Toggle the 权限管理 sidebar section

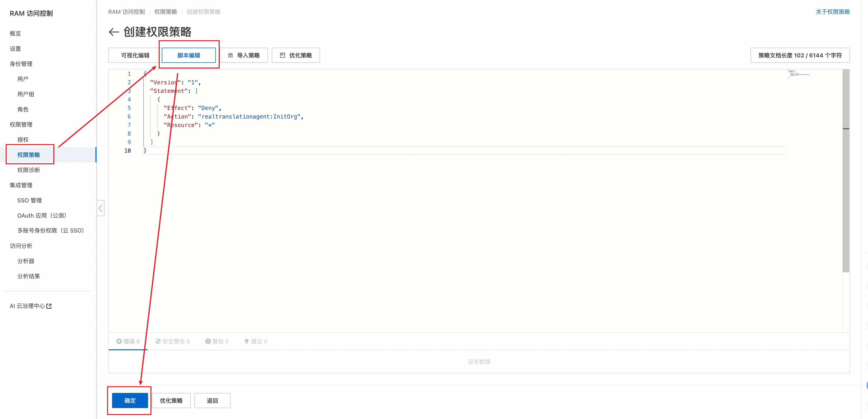pos(21,124)
